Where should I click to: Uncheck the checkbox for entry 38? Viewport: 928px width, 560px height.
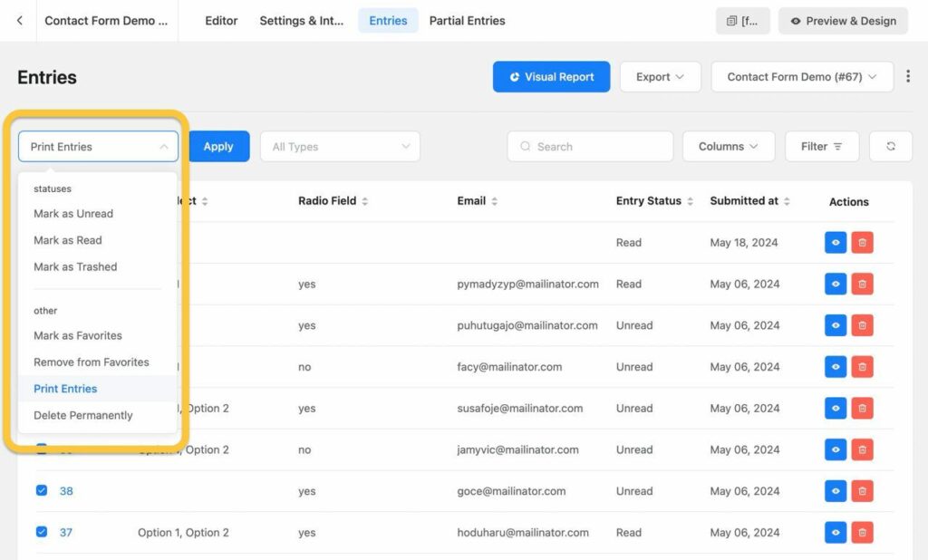pos(42,490)
